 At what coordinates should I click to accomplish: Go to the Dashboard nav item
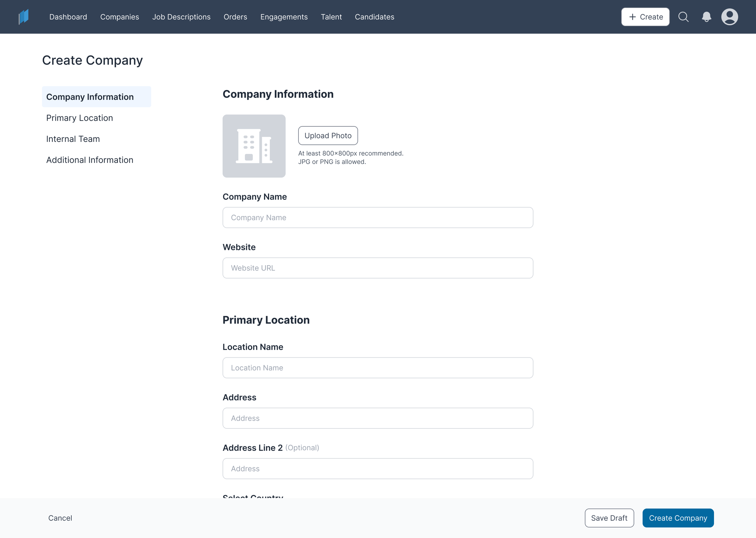[x=68, y=17]
